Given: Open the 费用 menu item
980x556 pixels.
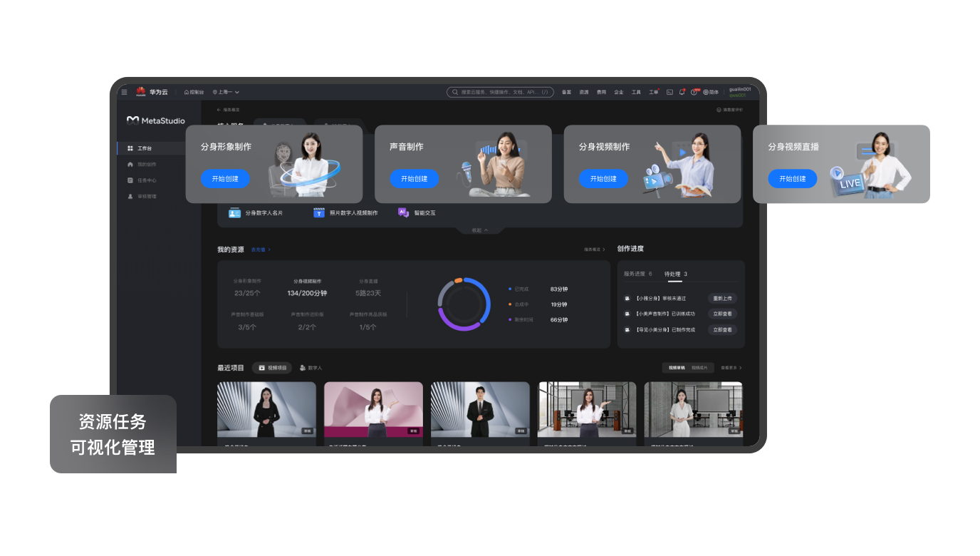Looking at the screenshot, I should 601,92.
